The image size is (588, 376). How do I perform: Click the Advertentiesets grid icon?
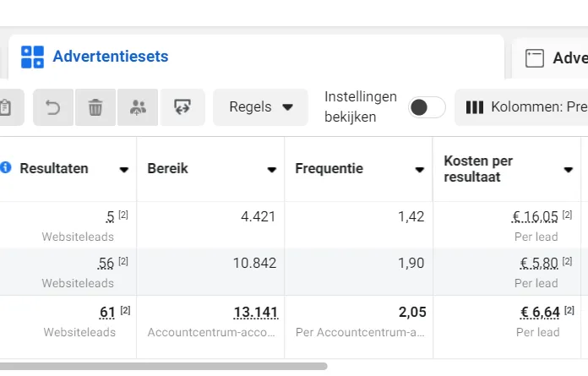tap(32, 57)
